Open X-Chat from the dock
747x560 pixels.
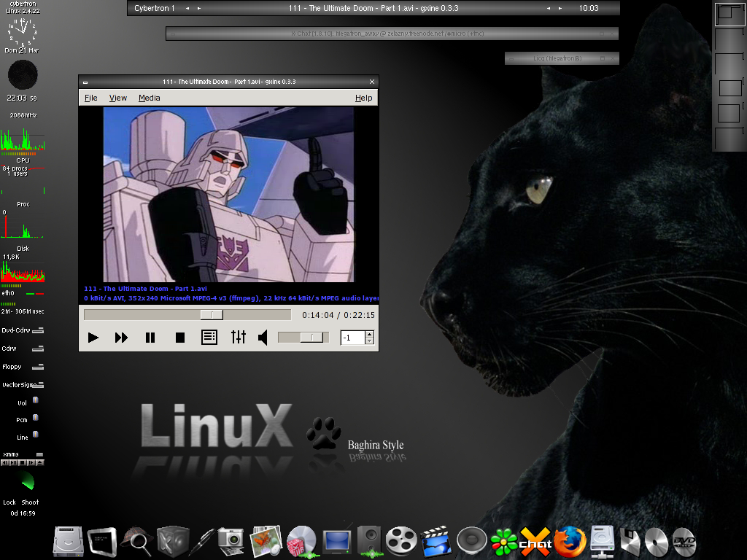click(535, 542)
